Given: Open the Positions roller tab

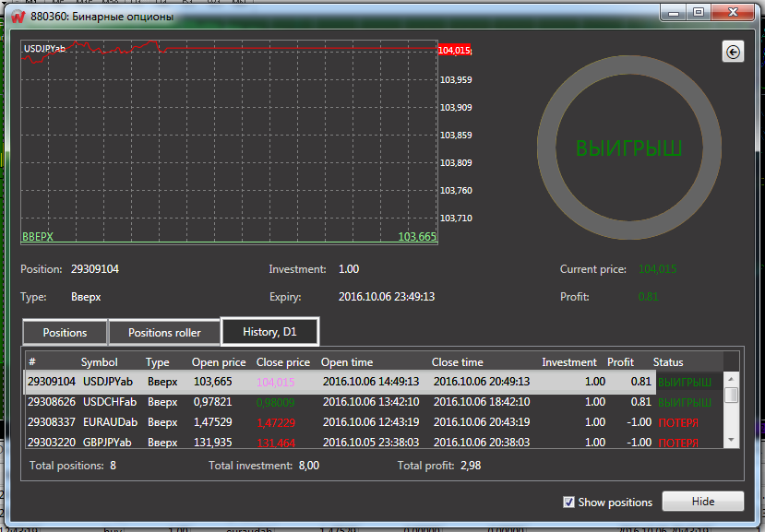Looking at the screenshot, I should point(164,332).
